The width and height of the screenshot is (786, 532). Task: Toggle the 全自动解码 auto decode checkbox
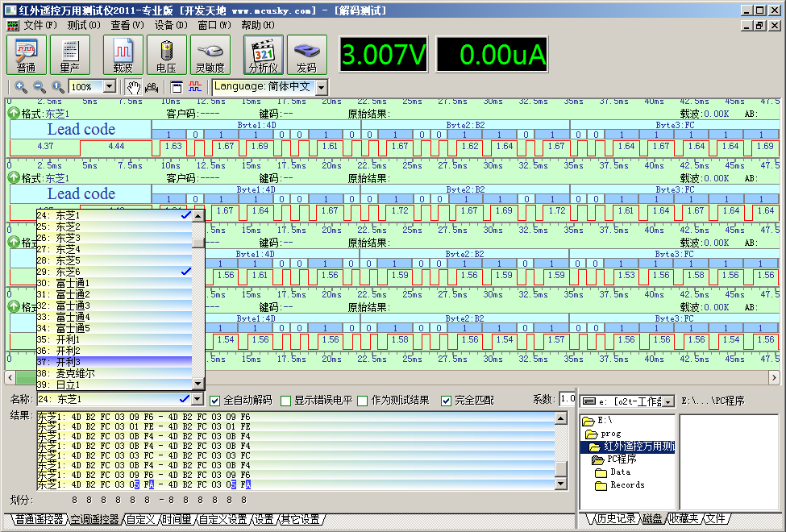(x=215, y=401)
